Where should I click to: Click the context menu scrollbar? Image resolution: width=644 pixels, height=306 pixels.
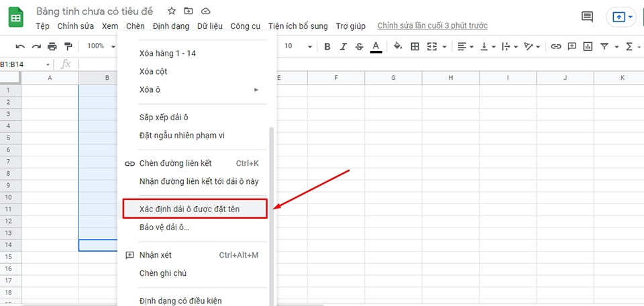271,217
